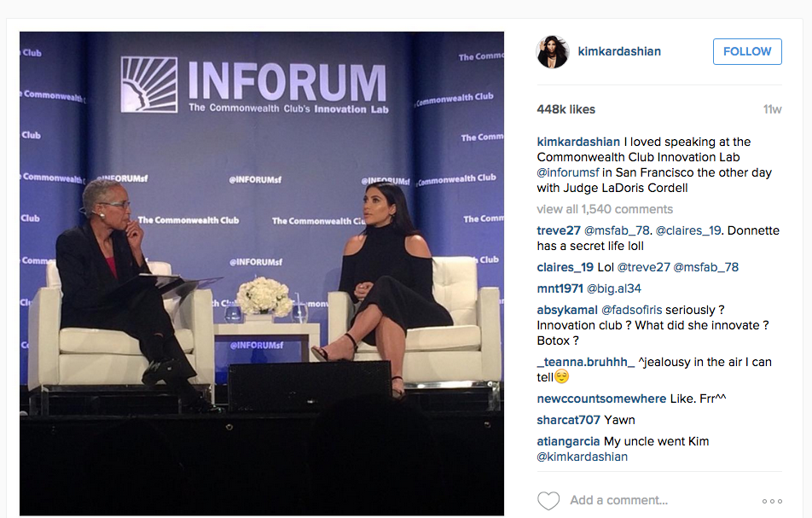
Task: Open commenter absykamal's profile
Action: (567, 310)
